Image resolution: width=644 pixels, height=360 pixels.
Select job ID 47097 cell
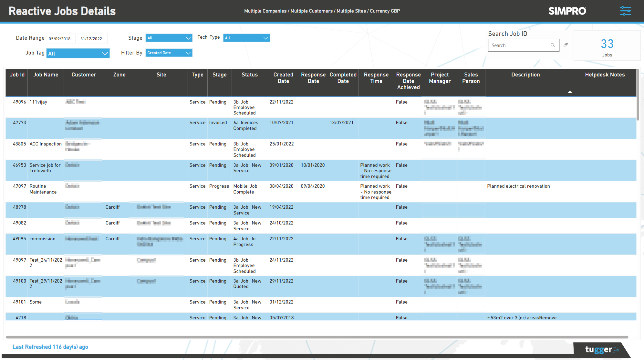coord(20,186)
